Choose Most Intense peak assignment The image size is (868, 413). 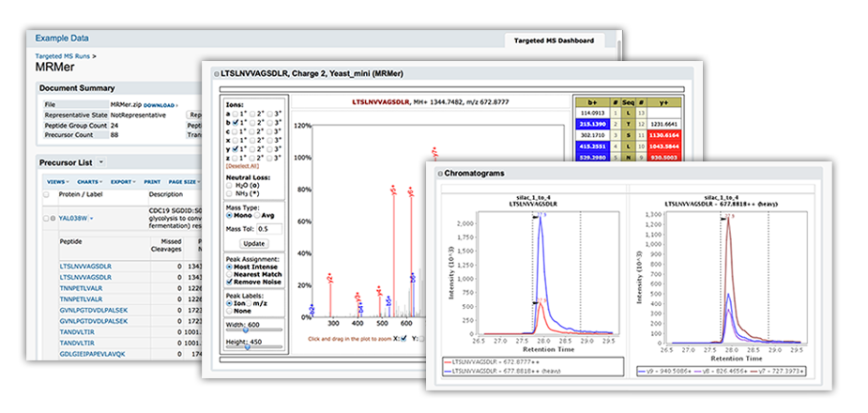coord(229,267)
